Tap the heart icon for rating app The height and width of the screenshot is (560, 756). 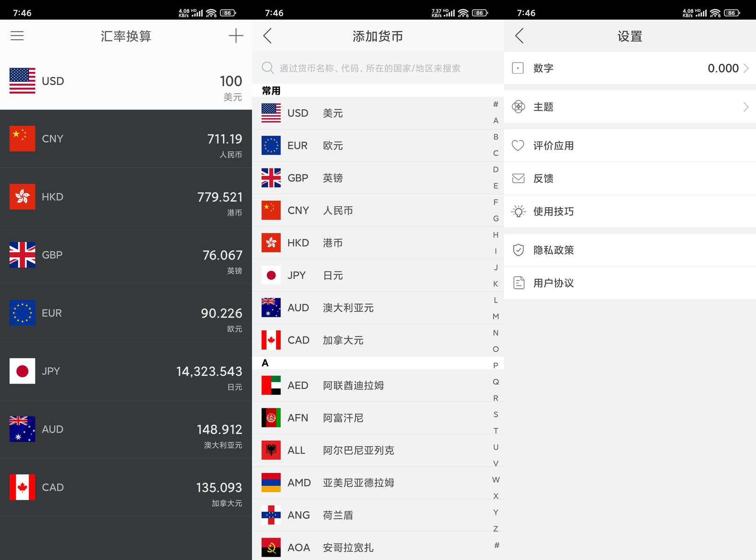518,146
